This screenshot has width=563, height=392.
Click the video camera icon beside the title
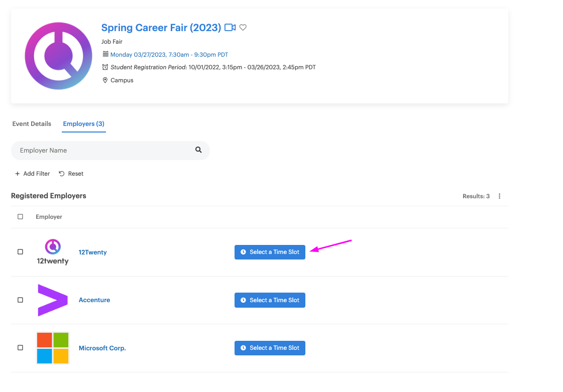point(230,27)
